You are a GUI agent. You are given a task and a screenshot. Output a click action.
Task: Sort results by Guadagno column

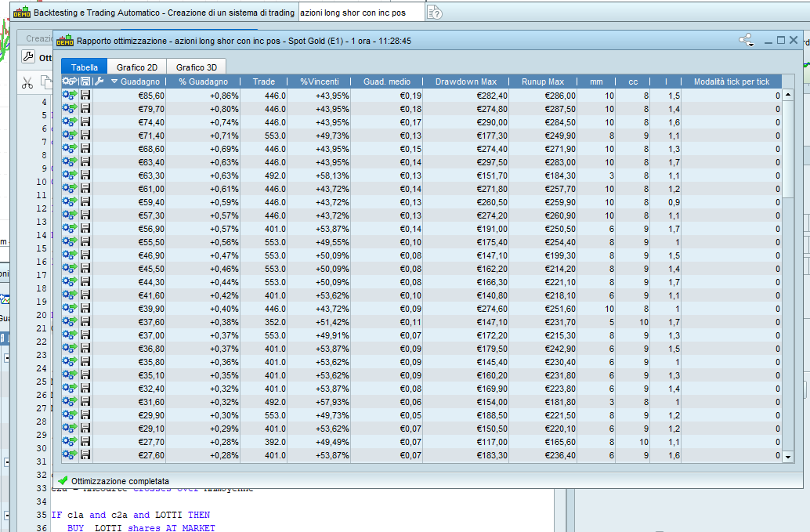click(139, 81)
